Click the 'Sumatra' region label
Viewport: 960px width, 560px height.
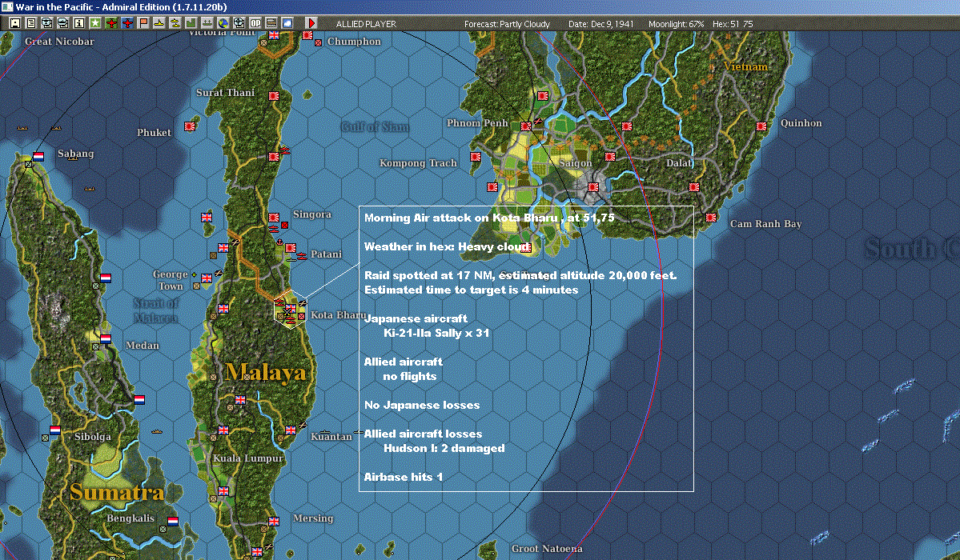(x=117, y=492)
